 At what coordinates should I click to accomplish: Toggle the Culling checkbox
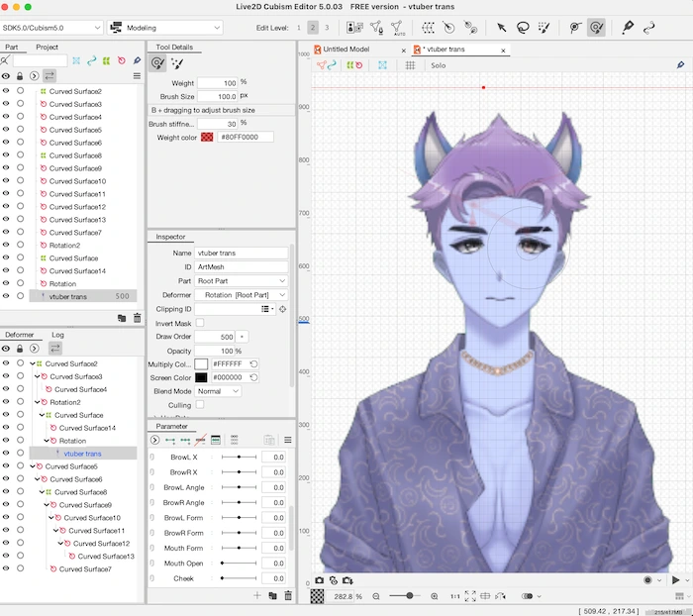coord(200,405)
